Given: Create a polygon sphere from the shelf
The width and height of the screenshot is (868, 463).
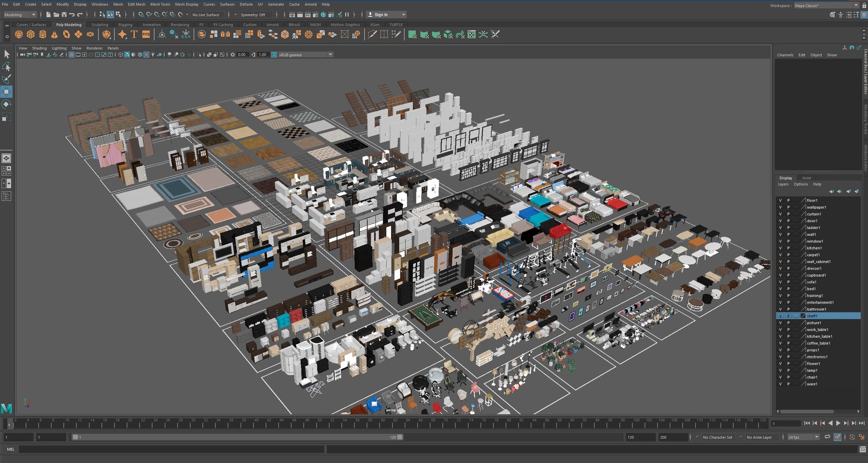Looking at the screenshot, I should click(19, 34).
